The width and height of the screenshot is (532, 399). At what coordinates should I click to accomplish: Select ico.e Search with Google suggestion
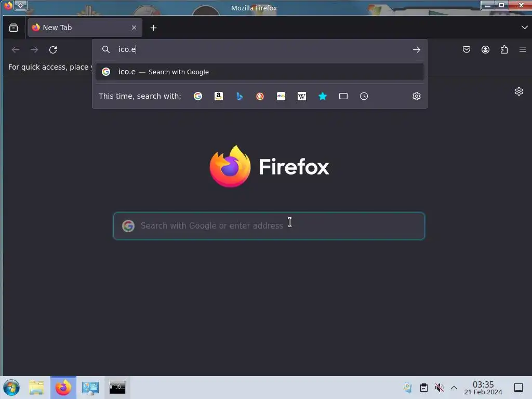(260, 72)
